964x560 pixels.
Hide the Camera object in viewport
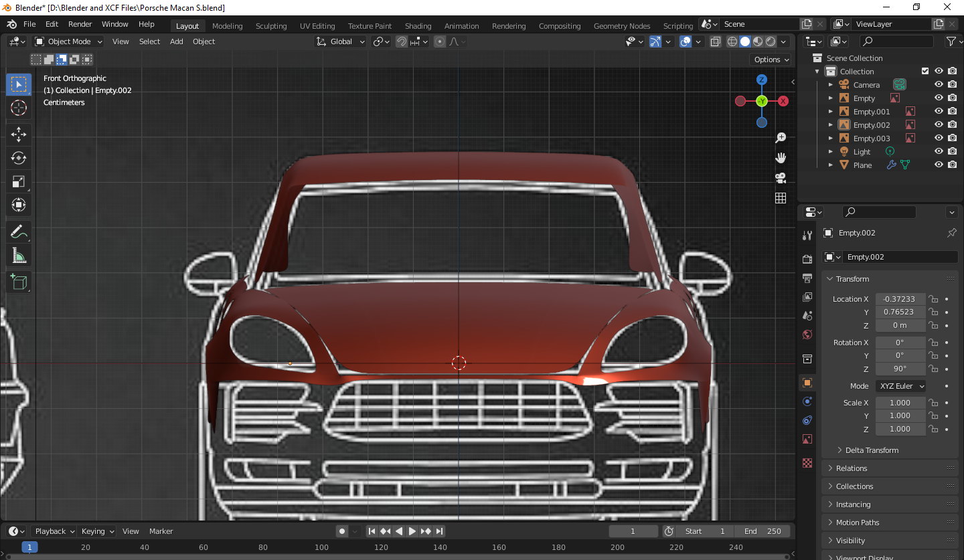coord(939,85)
